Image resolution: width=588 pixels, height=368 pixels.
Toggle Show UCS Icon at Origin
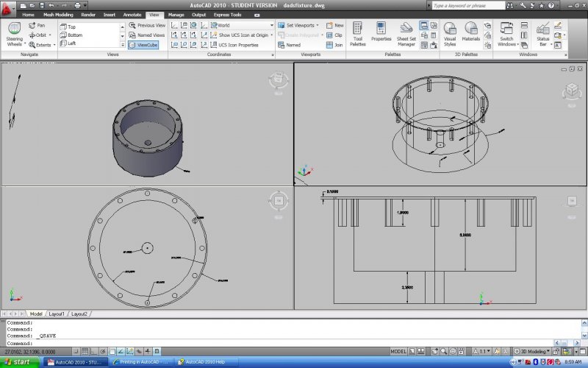click(243, 35)
